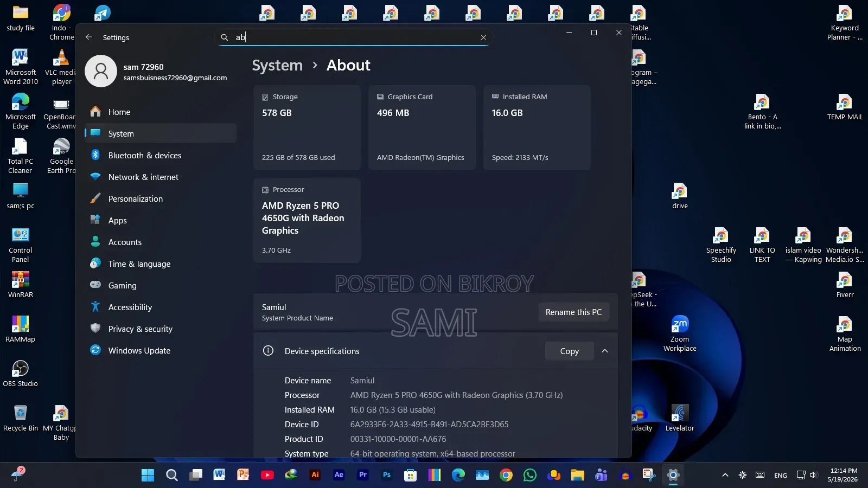Click the System breadcrumb link
Viewport: 868px width, 488px height.
(277, 65)
